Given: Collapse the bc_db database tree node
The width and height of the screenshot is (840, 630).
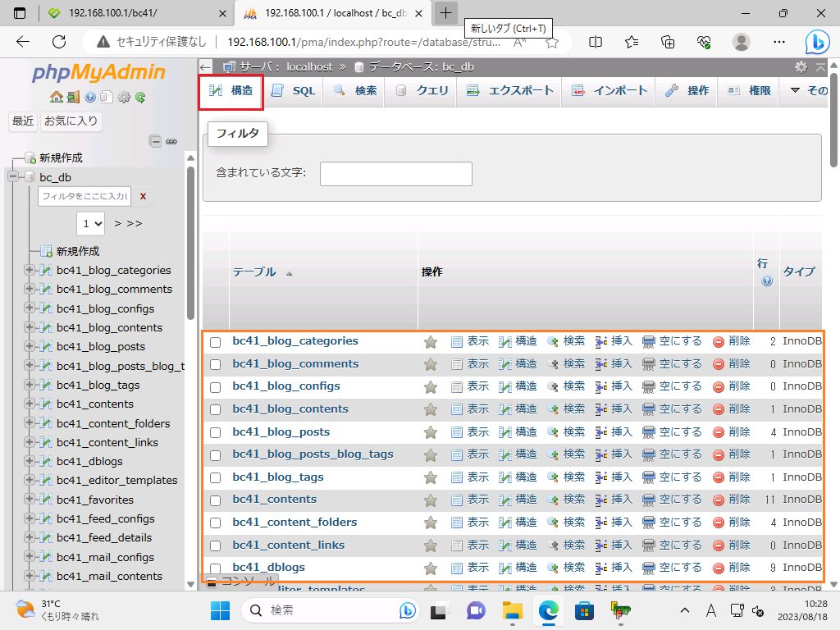Looking at the screenshot, I should (13, 177).
